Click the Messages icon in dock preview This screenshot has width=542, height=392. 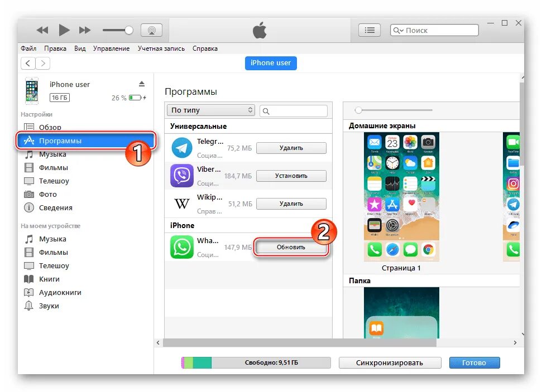pos(410,249)
